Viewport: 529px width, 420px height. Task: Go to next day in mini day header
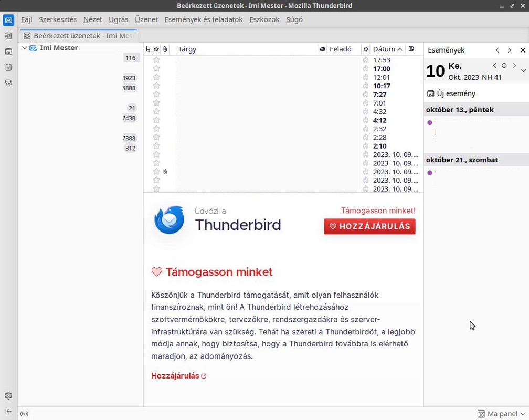click(x=514, y=66)
